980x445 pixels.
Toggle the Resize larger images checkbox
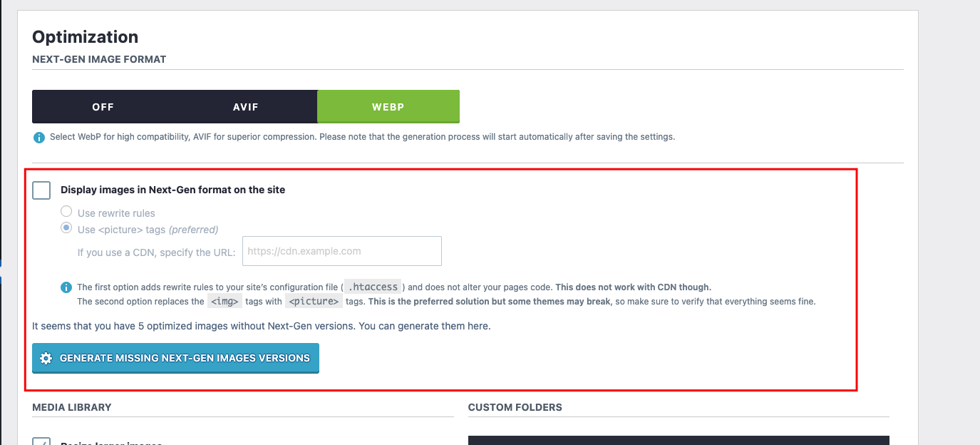41,442
